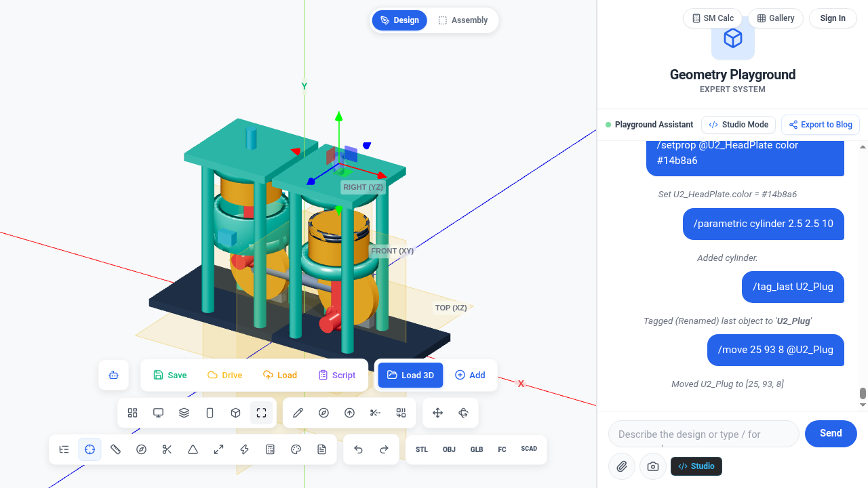868x488 pixels.
Task: Redo the last action
Action: [x=384, y=449]
